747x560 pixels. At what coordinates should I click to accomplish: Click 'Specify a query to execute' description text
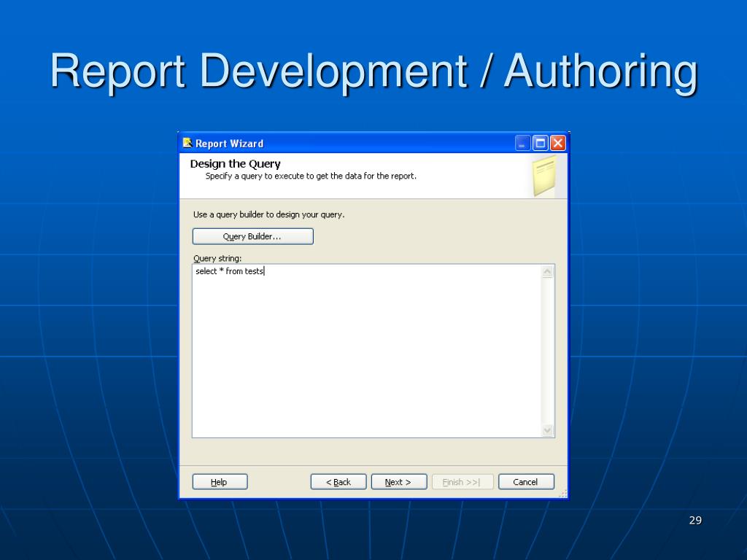(311, 176)
